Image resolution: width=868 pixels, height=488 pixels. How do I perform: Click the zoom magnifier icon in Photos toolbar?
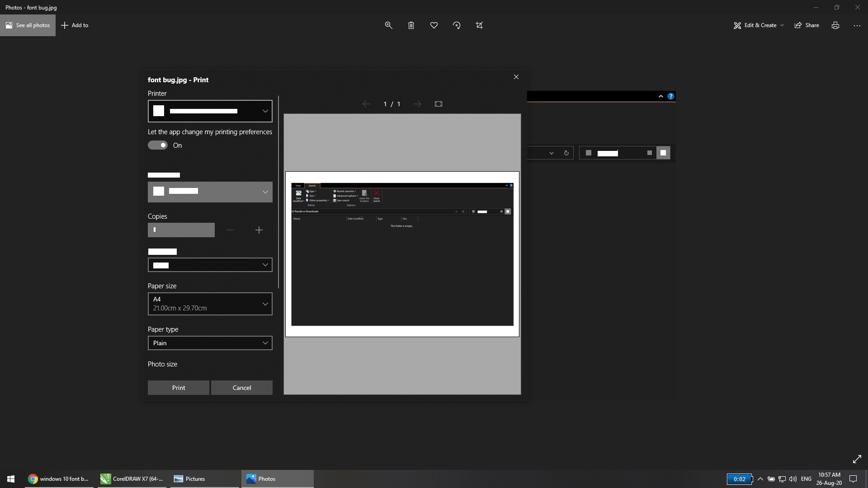click(388, 25)
